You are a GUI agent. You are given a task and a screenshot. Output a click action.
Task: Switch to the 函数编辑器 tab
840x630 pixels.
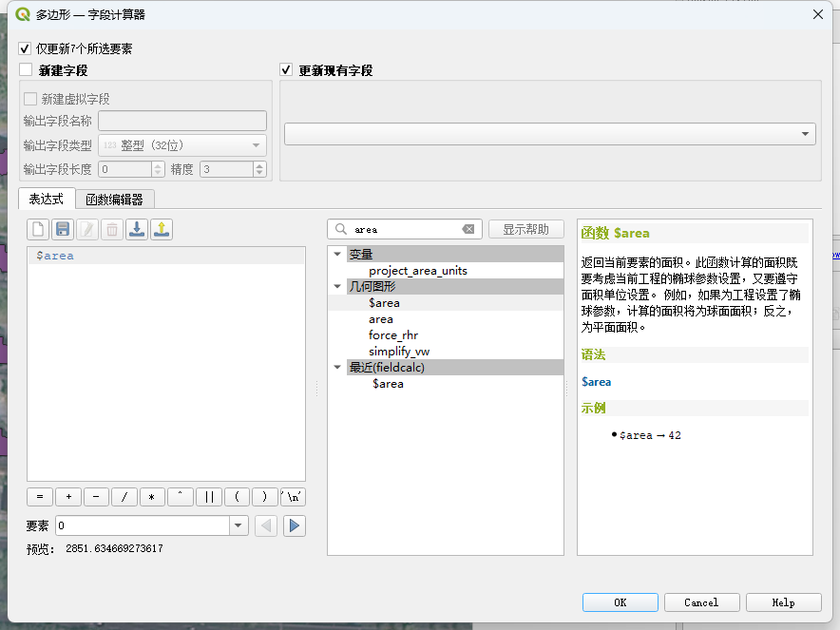tap(114, 200)
